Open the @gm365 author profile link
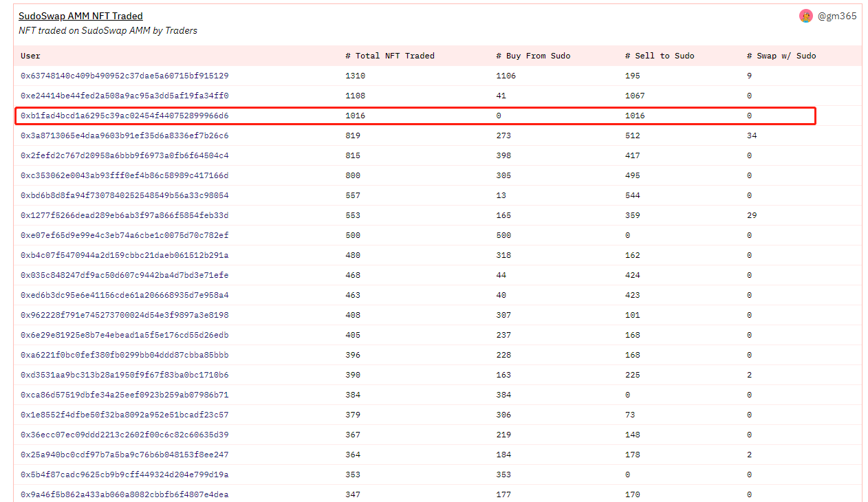 [x=837, y=16]
